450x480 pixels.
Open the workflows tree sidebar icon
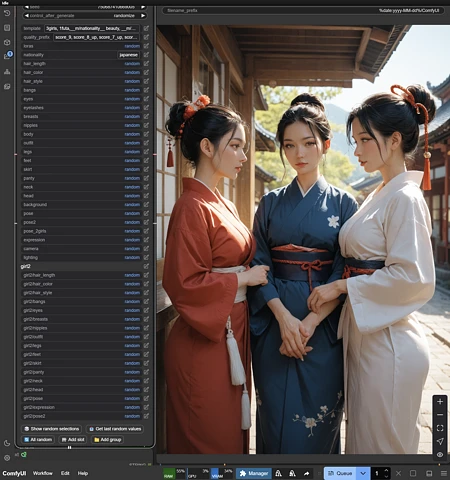7,72
